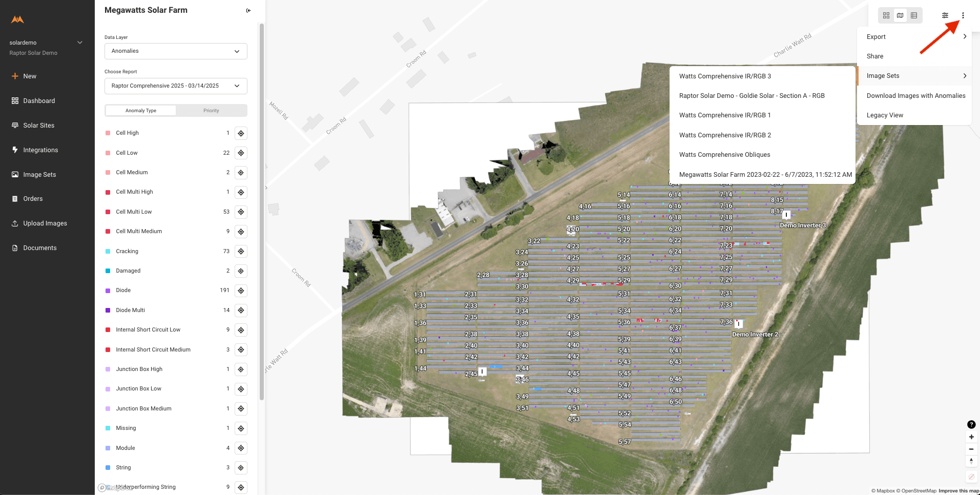Click the Raptor Maps logo icon
The width and height of the screenshot is (980, 495).
coord(17,19)
